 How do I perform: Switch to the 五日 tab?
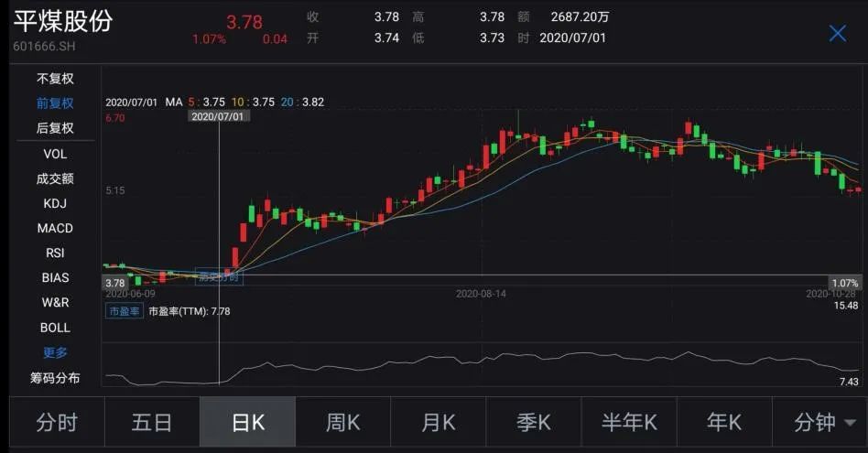pos(152,422)
